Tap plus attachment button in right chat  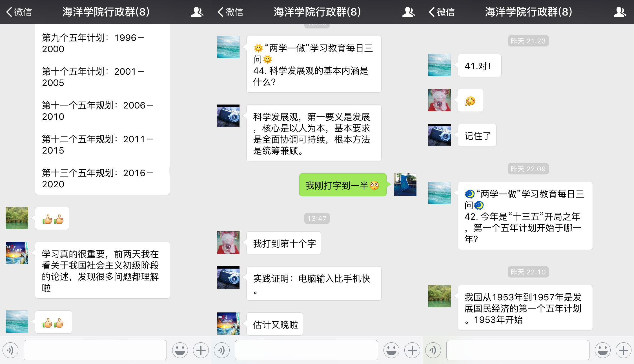coord(623,350)
